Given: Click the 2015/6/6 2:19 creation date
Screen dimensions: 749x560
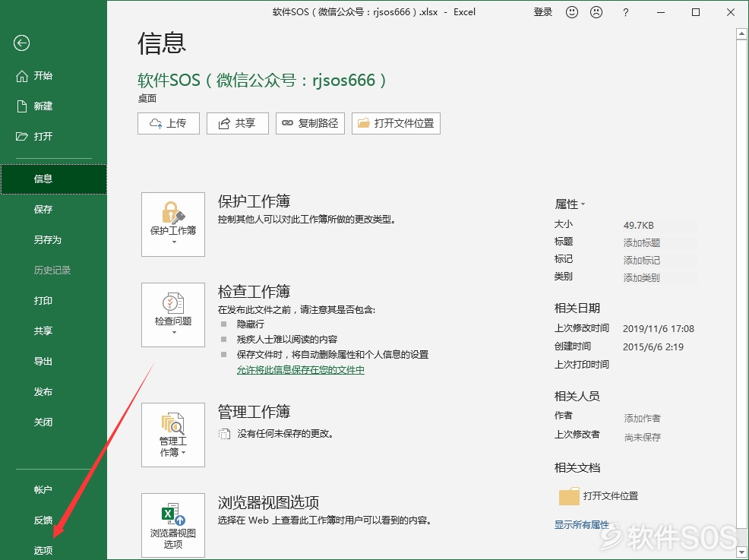Looking at the screenshot, I should [x=653, y=347].
